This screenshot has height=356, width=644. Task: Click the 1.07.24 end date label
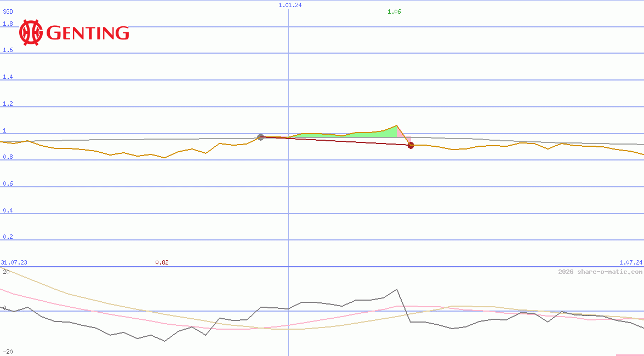click(x=631, y=262)
